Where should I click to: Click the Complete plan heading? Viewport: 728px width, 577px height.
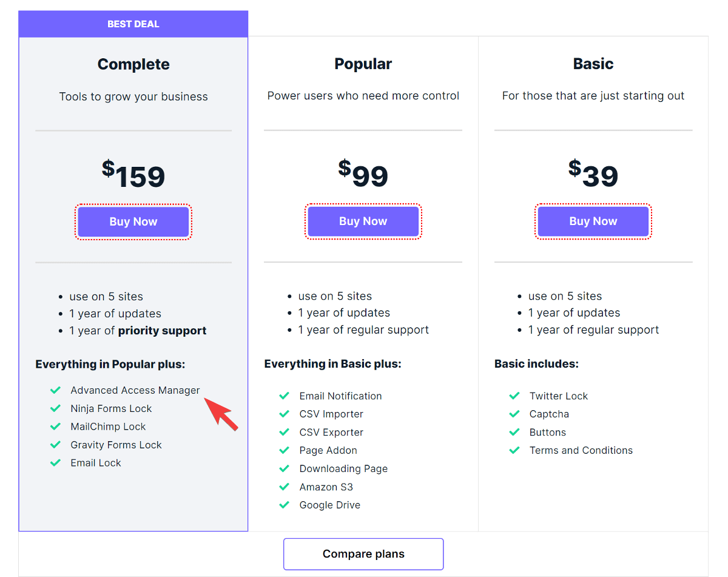click(x=133, y=64)
